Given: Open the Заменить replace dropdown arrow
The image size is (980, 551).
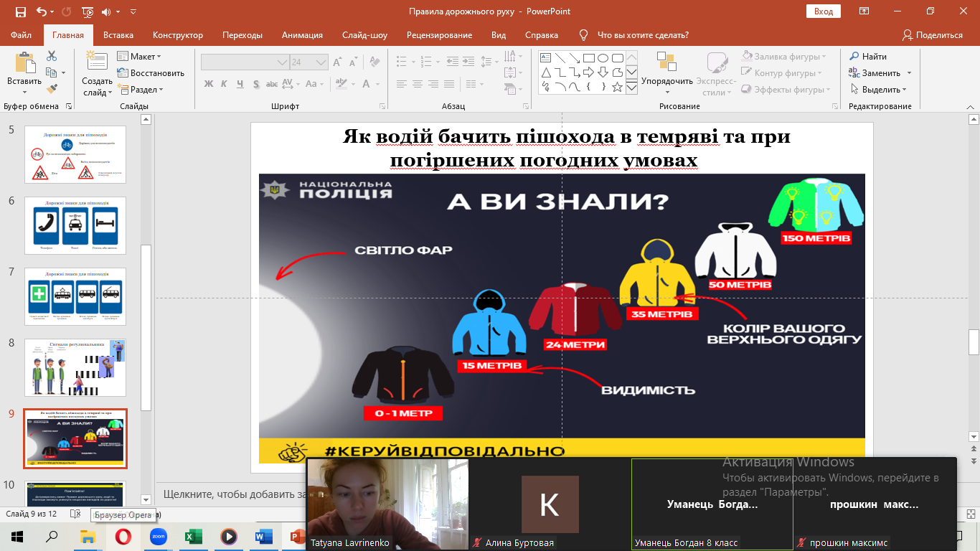Looking at the screenshot, I should point(909,73).
